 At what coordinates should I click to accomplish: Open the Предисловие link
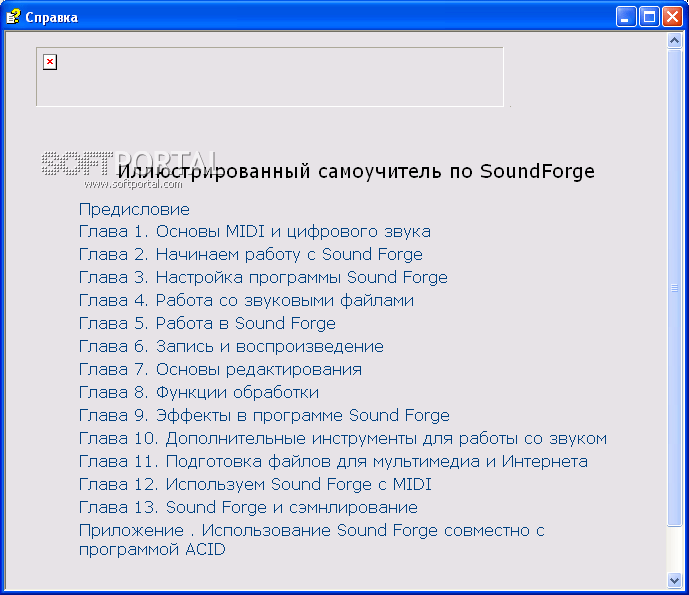click(134, 210)
